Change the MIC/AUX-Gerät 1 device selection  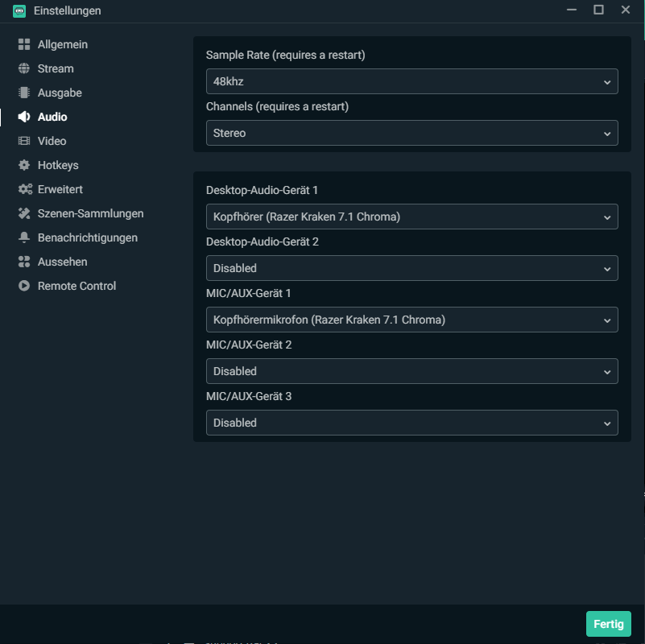411,320
